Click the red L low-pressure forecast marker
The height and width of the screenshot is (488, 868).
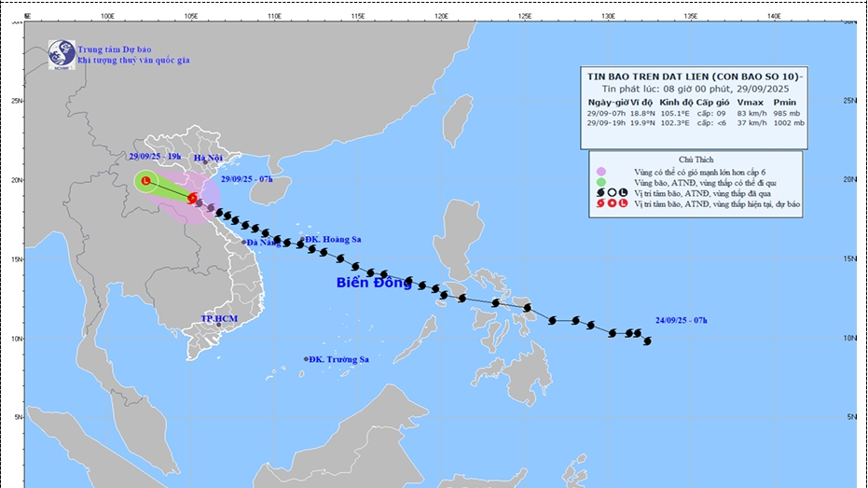[x=145, y=181]
